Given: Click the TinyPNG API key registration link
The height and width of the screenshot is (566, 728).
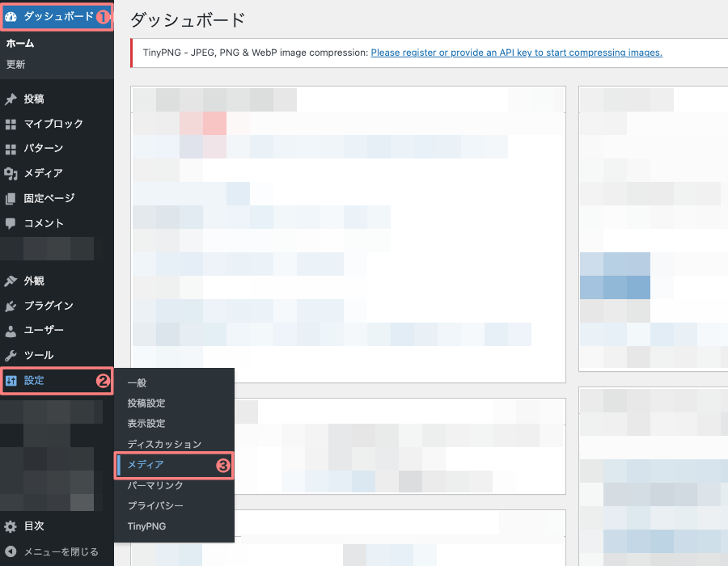Looking at the screenshot, I should (515, 53).
